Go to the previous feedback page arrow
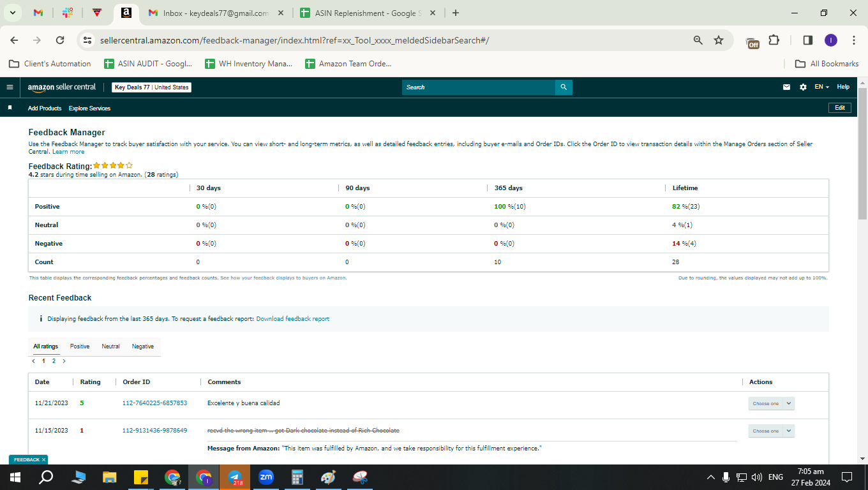868x490 pixels. [x=34, y=361]
